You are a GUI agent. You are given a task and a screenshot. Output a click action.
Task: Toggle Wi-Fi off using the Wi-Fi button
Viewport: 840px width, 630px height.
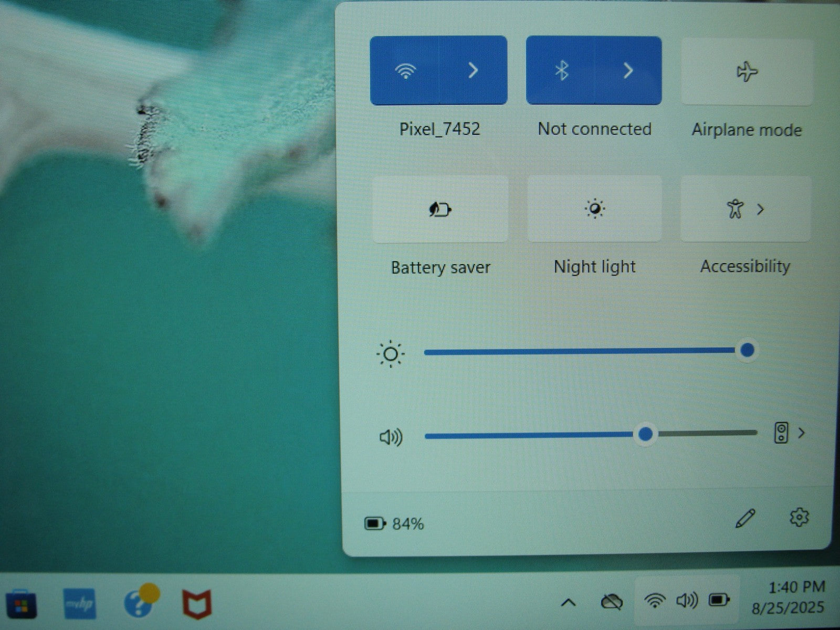point(405,70)
